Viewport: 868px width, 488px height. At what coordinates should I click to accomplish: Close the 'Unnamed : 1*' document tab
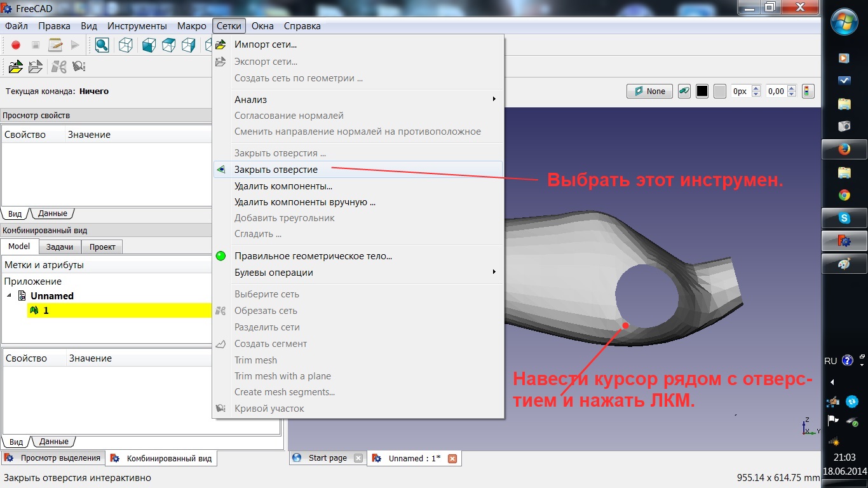tap(452, 458)
